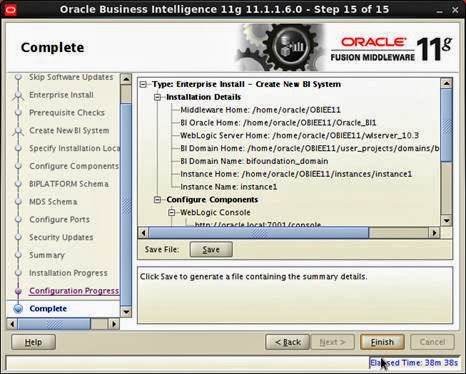466x374 pixels.
Task: Click the WebLogic console URL row
Action: coord(257,225)
